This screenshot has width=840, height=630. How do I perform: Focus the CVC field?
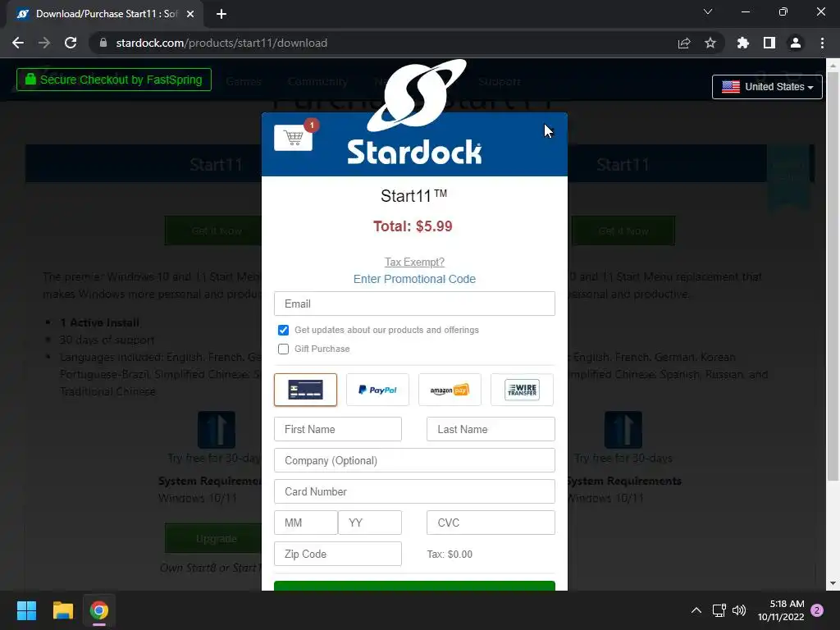pos(491,523)
